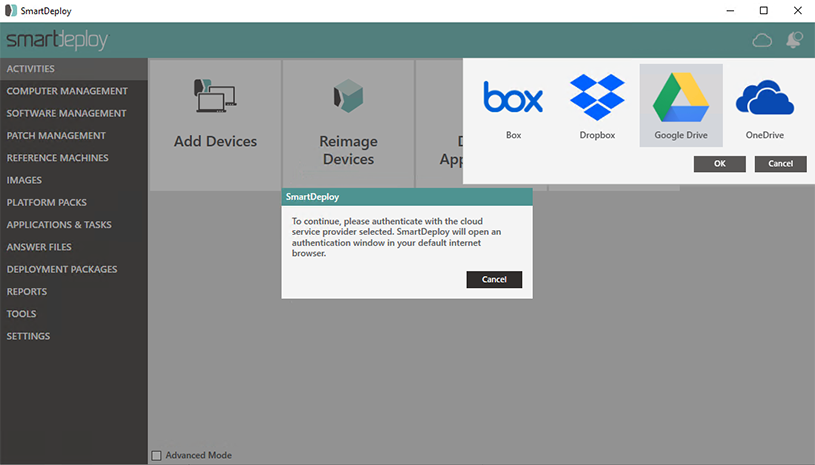
Task: Click the Add Devices tile
Action: click(x=215, y=125)
